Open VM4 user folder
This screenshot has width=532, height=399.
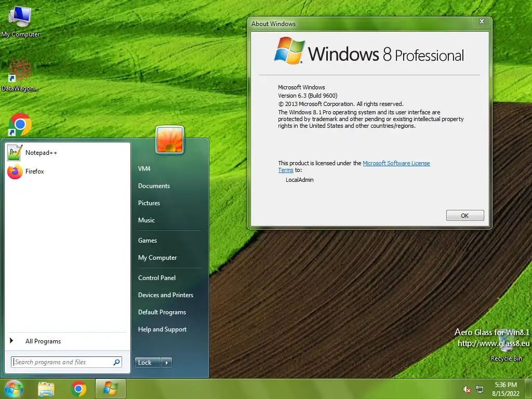tap(144, 169)
